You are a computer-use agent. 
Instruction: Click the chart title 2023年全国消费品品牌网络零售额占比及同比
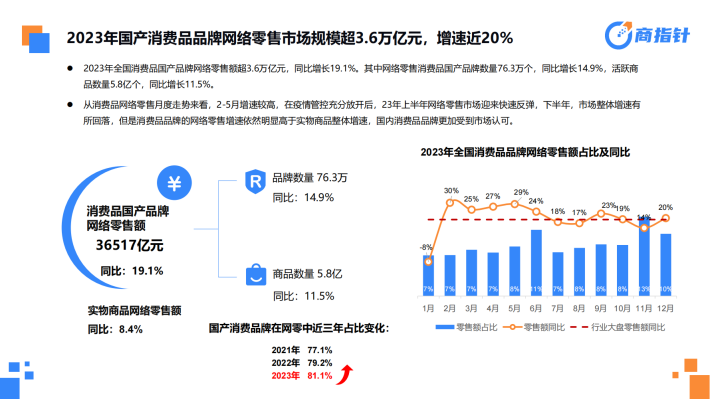pyautogui.click(x=525, y=152)
